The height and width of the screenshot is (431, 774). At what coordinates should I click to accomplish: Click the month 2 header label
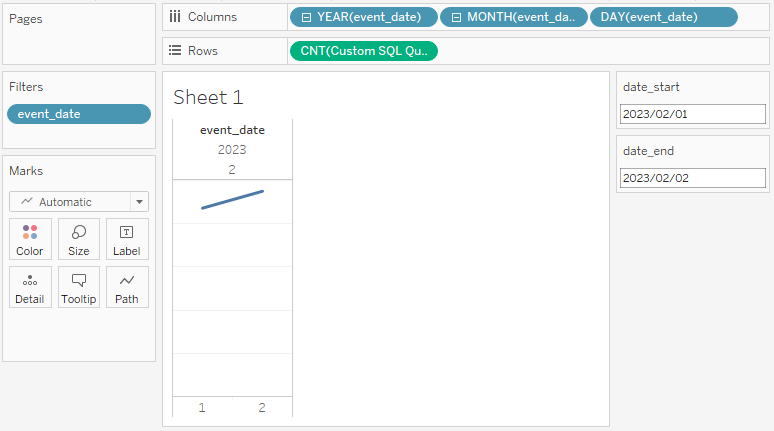click(232, 170)
